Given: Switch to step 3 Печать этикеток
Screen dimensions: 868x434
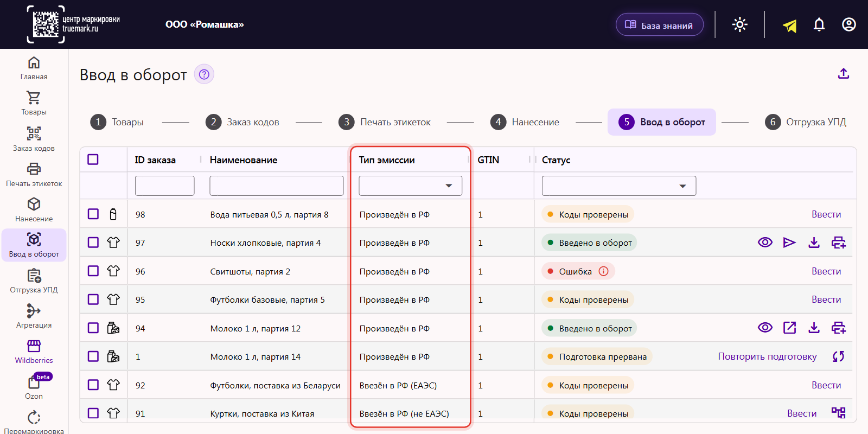Looking at the screenshot, I should [385, 122].
